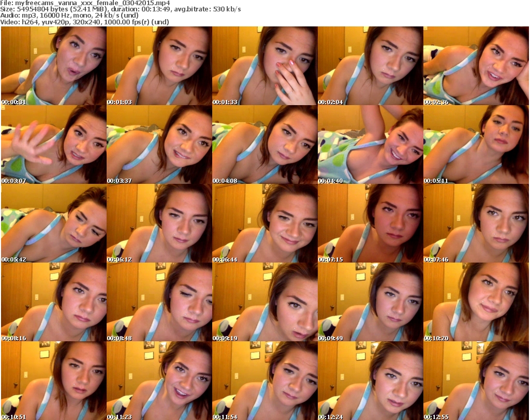Viewport: 530px width, 420px height.
Task: Pick the thumbnail marked 00:01:33
Action: pyautogui.click(x=264, y=66)
